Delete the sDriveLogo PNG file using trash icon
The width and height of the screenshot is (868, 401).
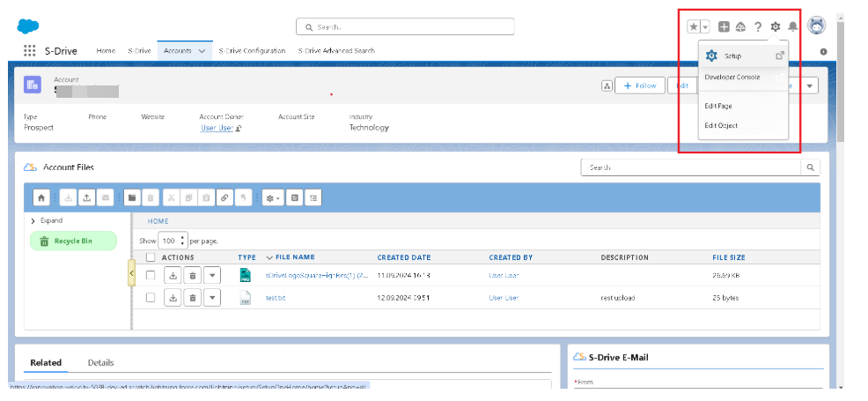(193, 275)
